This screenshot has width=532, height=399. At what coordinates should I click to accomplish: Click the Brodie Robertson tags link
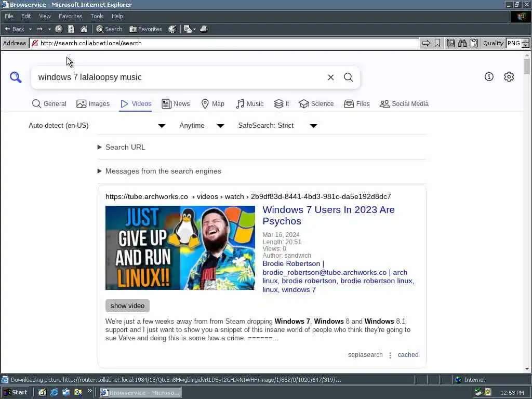338,276
